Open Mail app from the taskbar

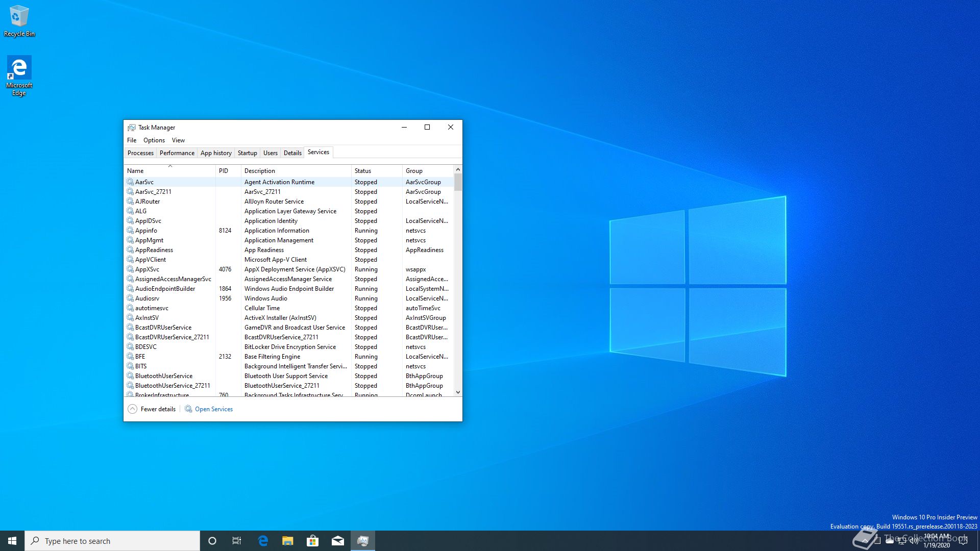click(x=338, y=541)
